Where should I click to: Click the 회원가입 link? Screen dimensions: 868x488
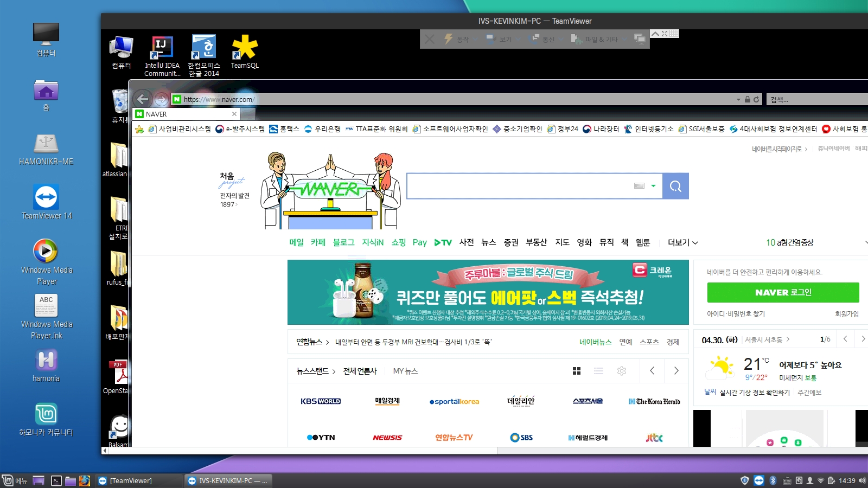point(846,314)
